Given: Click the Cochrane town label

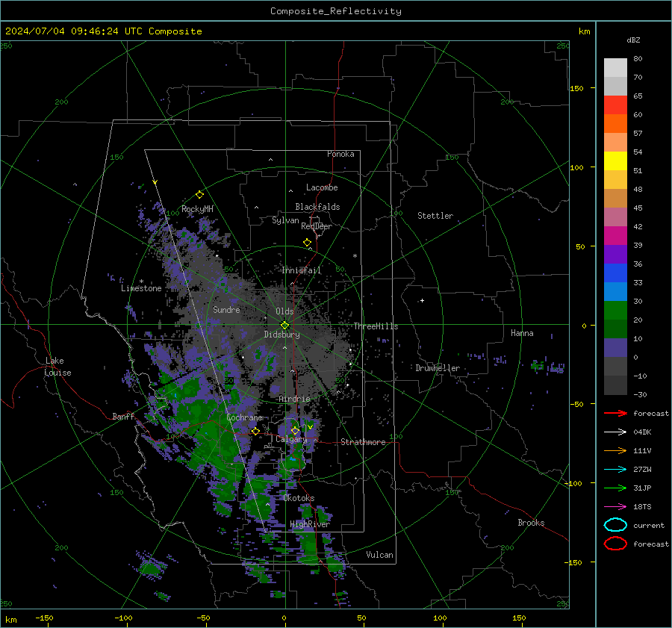Looking at the screenshot, I should (244, 417).
